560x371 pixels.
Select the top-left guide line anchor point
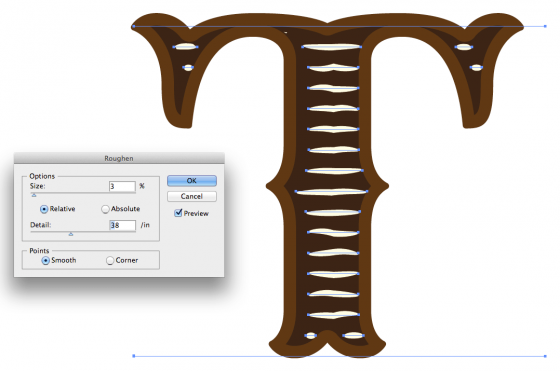[x=134, y=26]
